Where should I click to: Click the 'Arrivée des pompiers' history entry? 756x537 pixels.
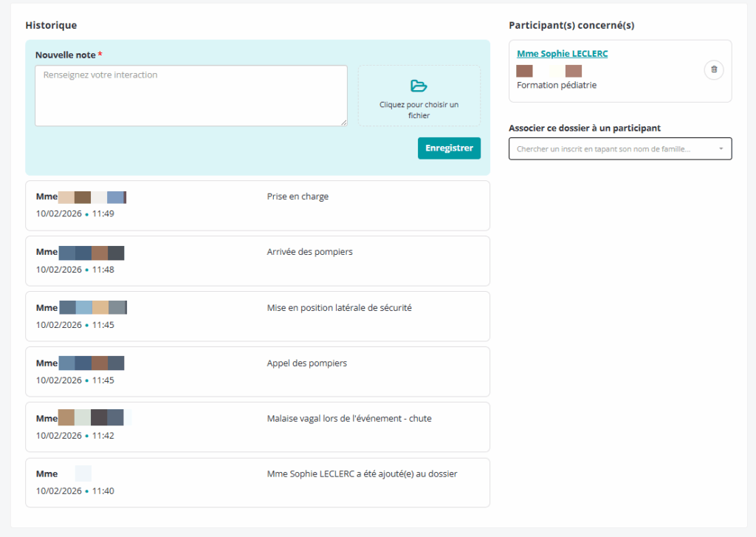point(309,252)
